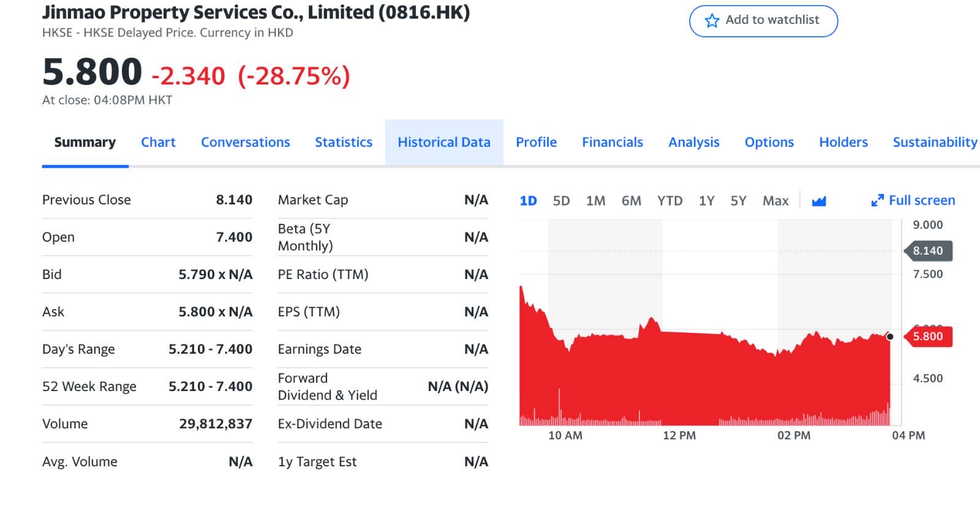Choose the YTD chart range

(x=670, y=201)
